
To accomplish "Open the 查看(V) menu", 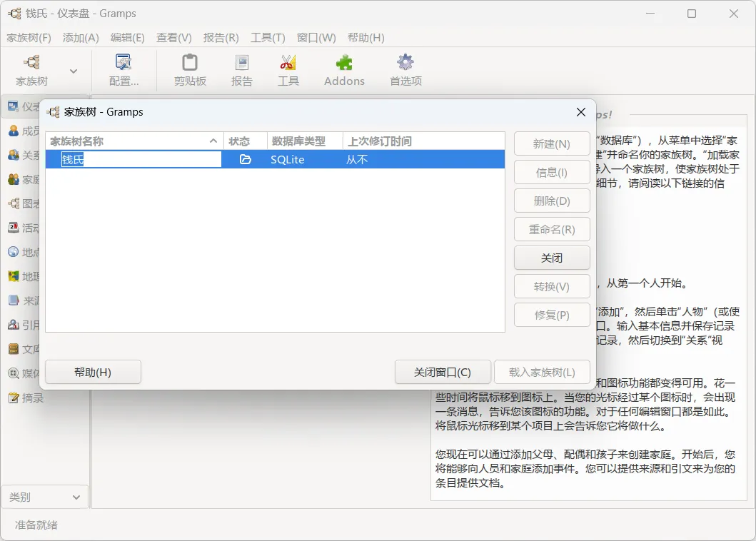I will pos(174,38).
